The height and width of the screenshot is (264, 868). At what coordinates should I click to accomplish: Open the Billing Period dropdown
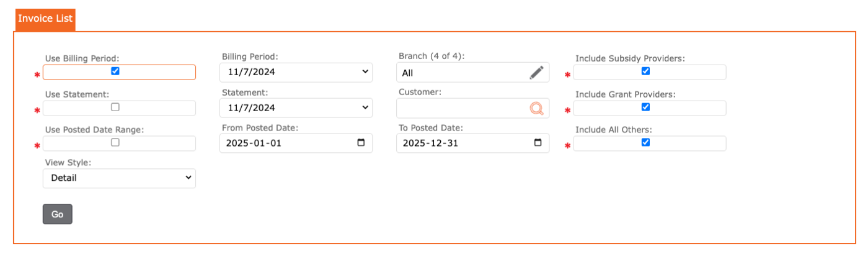(296, 72)
